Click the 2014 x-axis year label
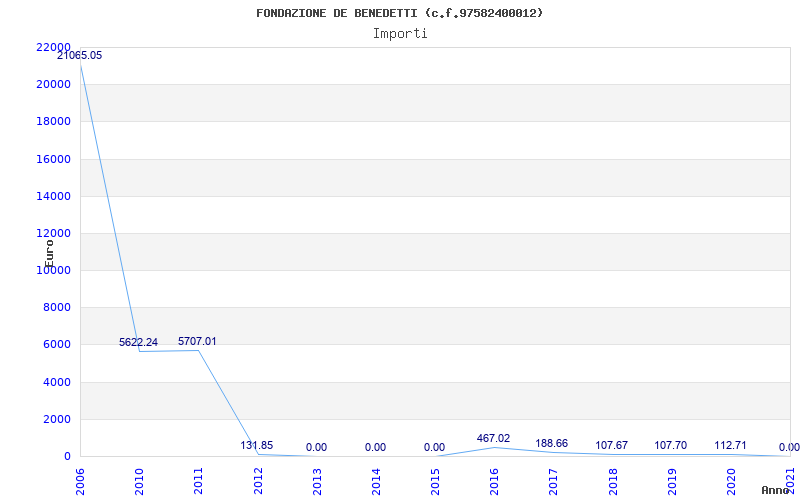 coord(377,481)
